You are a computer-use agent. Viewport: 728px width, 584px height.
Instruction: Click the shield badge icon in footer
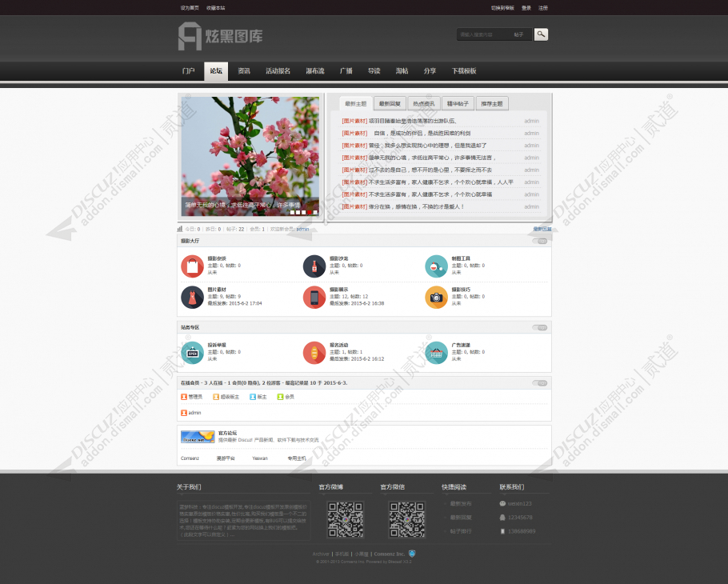point(412,554)
